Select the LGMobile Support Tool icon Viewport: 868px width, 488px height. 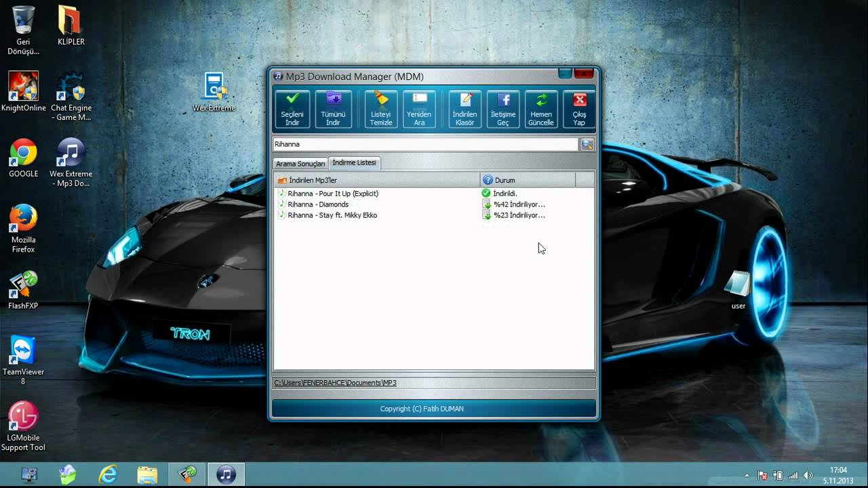(24, 426)
